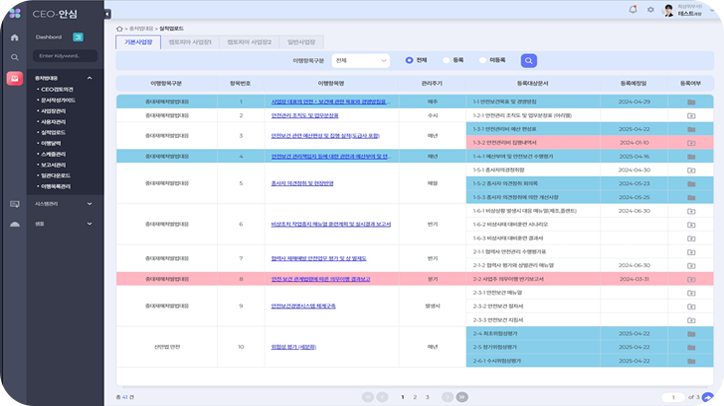Click the notification bell icon
724x406 pixels.
pos(633,10)
